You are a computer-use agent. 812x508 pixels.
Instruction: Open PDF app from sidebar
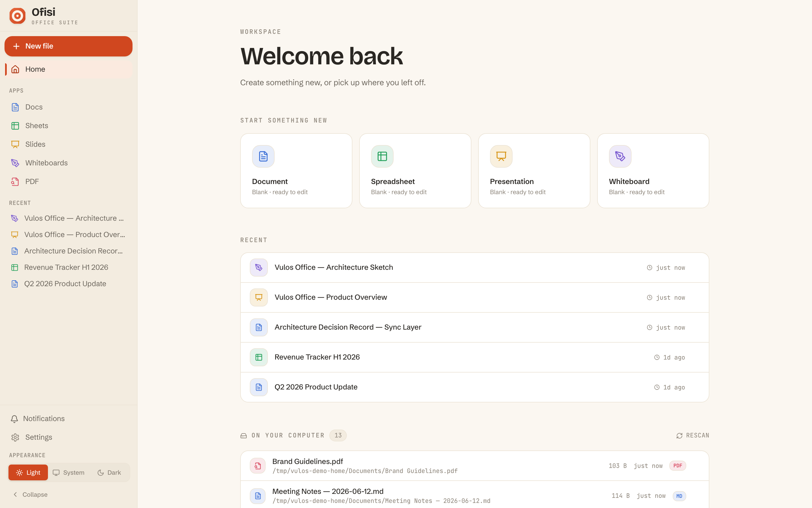pyautogui.click(x=69, y=181)
